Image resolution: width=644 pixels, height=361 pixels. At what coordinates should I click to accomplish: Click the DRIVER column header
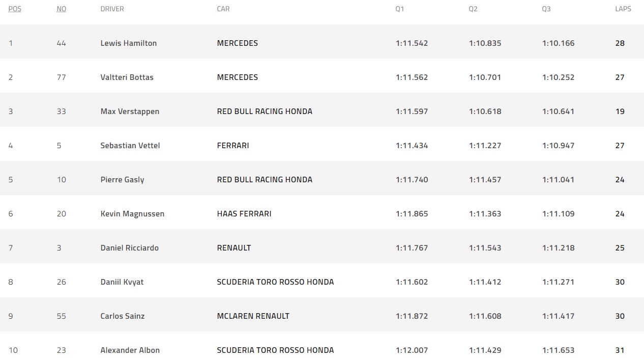pyautogui.click(x=112, y=9)
